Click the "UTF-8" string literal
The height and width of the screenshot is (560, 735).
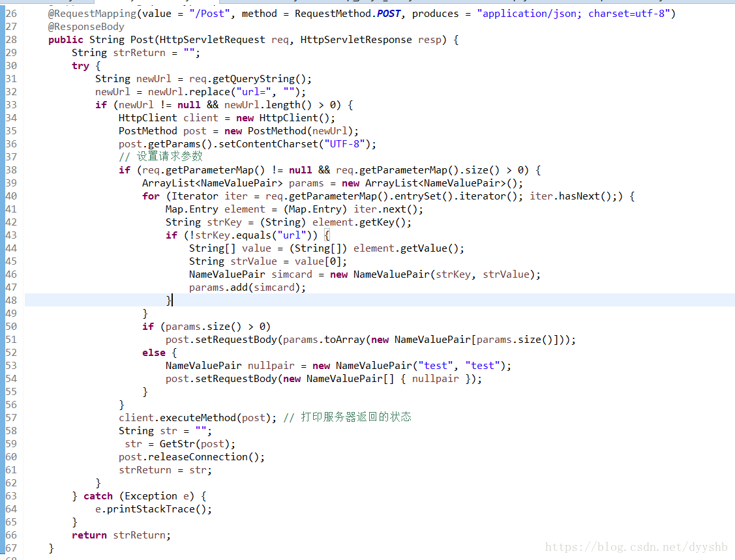(344, 144)
